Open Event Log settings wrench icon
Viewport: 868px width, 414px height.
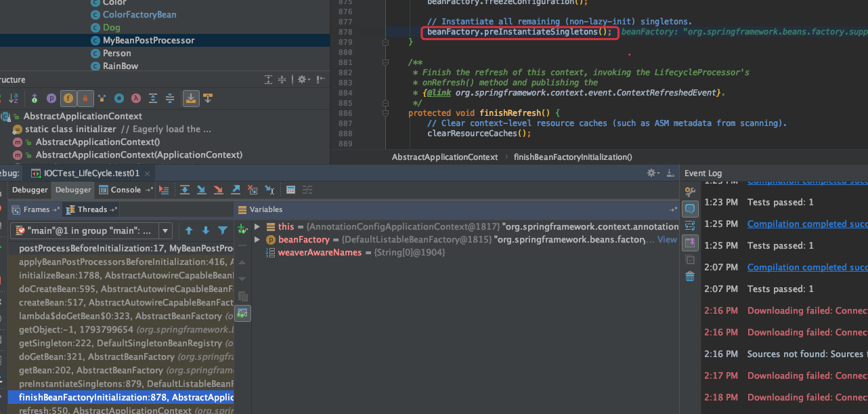click(x=690, y=192)
